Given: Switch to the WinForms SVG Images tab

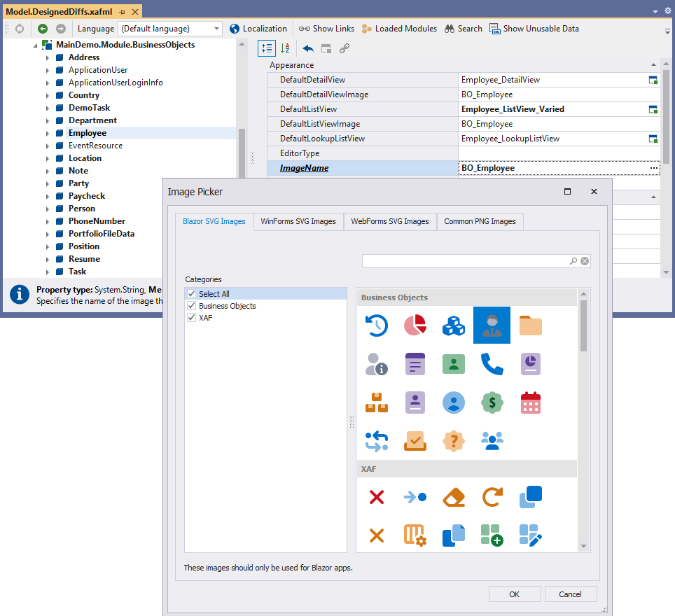Looking at the screenshot, I should click(300, 221).
